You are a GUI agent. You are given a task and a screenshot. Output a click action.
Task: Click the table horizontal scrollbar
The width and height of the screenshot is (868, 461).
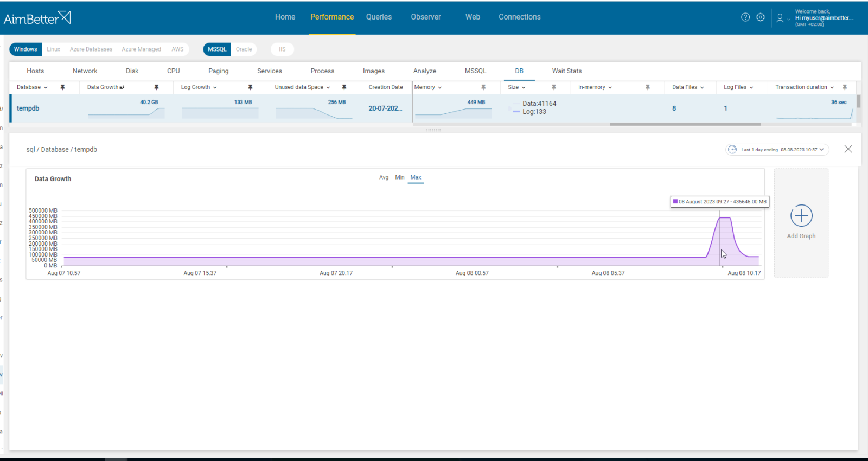coord(685,124)
